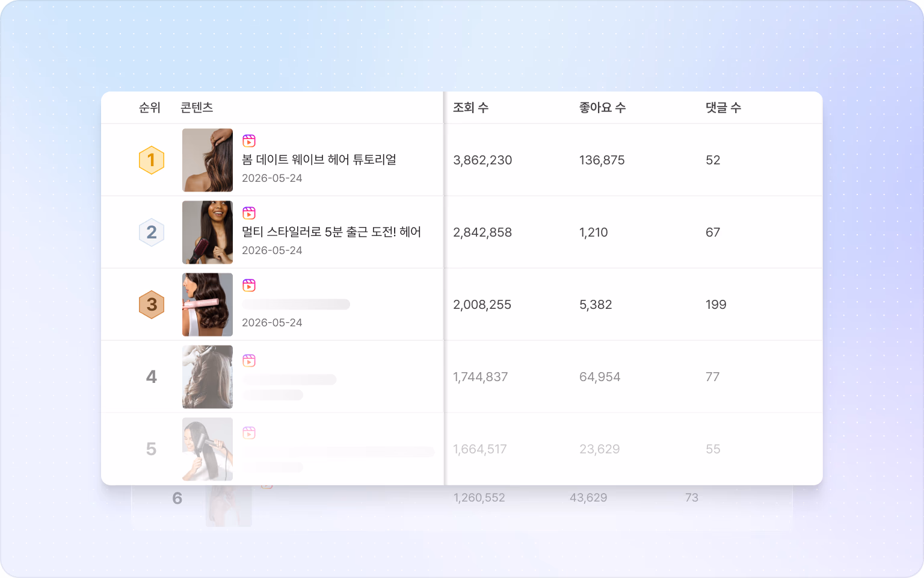The width and height of the screenshot is (924, 578).
Task: Open the wavy hair thumbnail in the rank 1 row
Action: pos(208,160)
